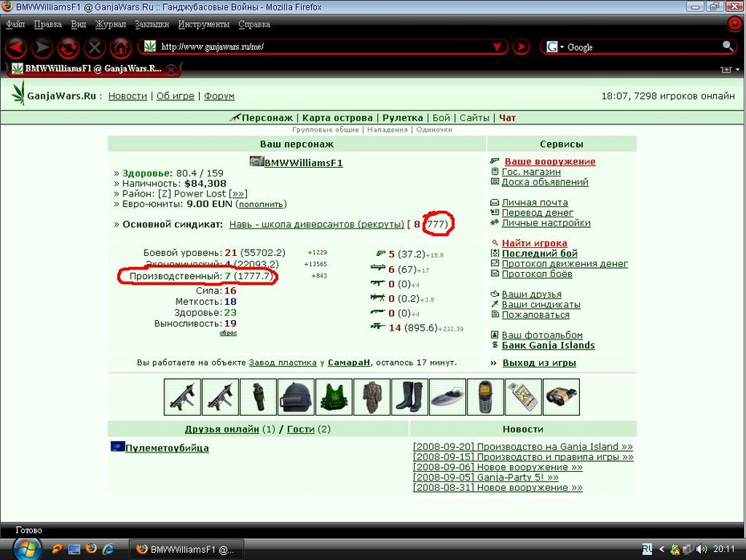Click the Stop loading X icon
Image resolution: width=746 pixels, height=560 pixels.
pyautogui.click(x=94, y=47)
